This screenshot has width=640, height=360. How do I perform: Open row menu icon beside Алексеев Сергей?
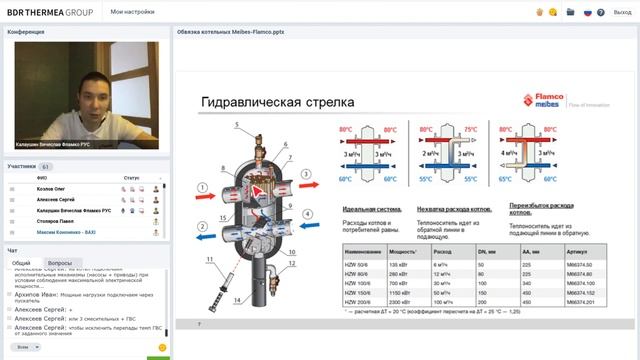tap(12, 200)
